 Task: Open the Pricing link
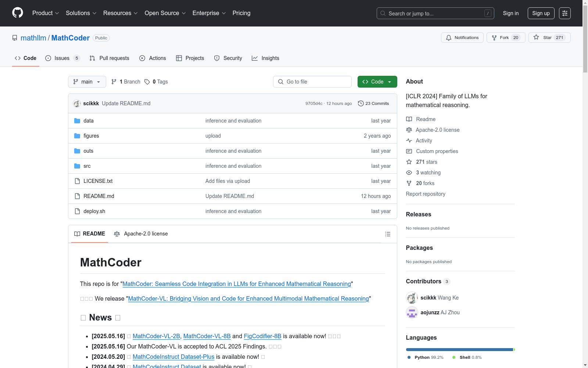tap(241, 13)
